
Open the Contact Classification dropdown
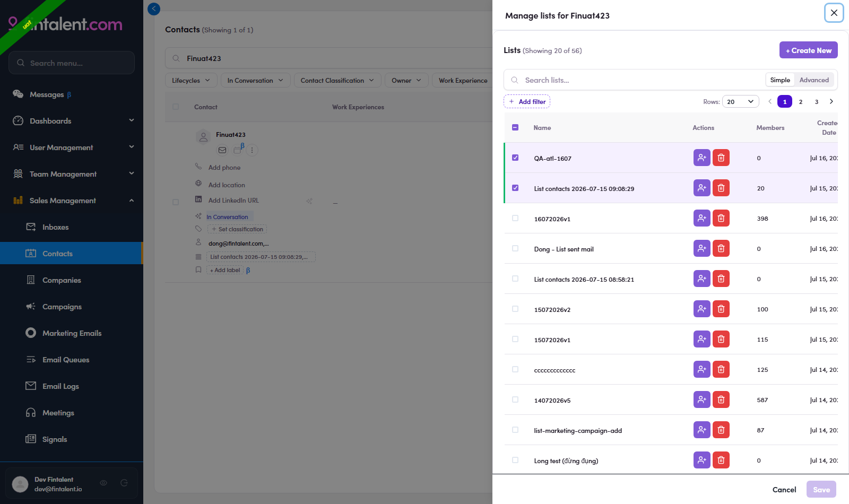pos(337,80)
